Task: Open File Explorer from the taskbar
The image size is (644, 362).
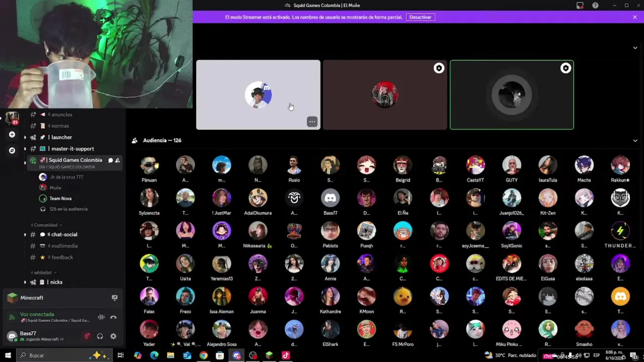Action: click(171, 355)
